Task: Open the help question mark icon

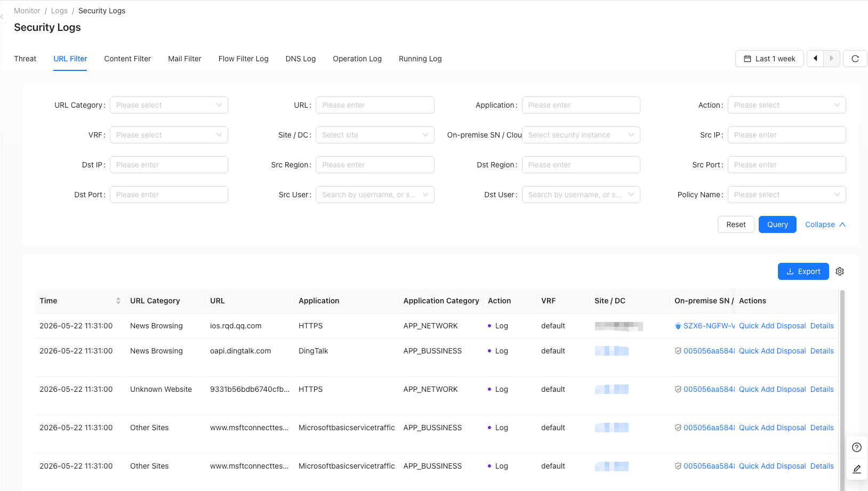Action: coord(857,447)
